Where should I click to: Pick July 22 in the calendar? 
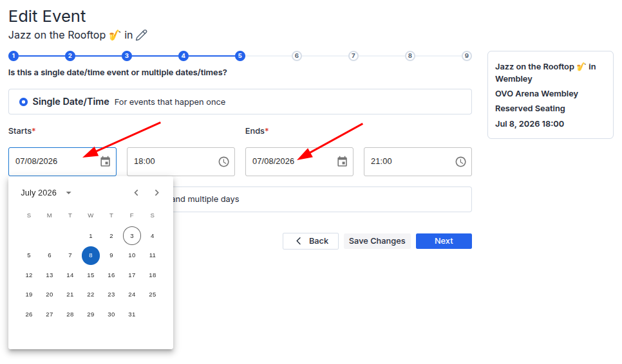[91, 295]
